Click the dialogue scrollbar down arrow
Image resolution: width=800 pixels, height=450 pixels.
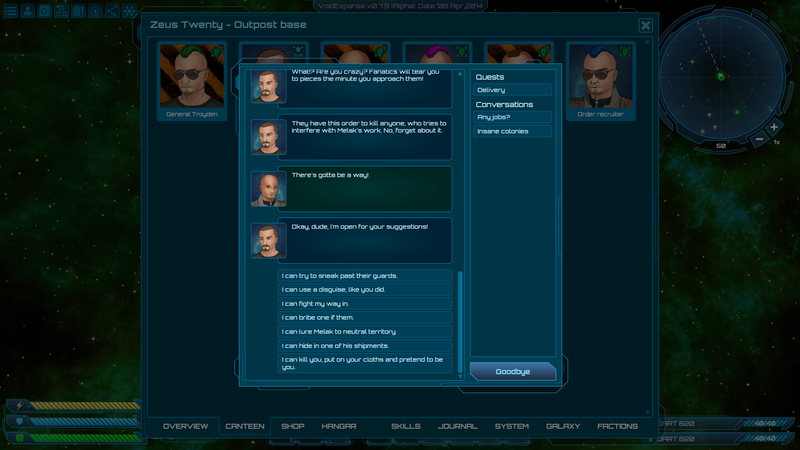point(460,377)
